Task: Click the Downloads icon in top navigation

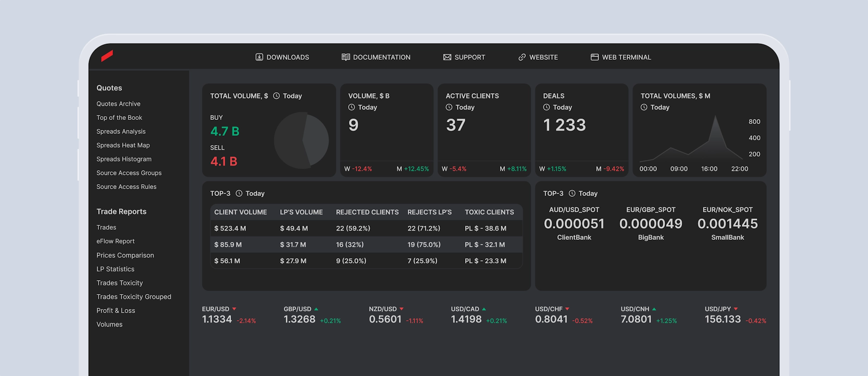Action: tap(259, 57)
